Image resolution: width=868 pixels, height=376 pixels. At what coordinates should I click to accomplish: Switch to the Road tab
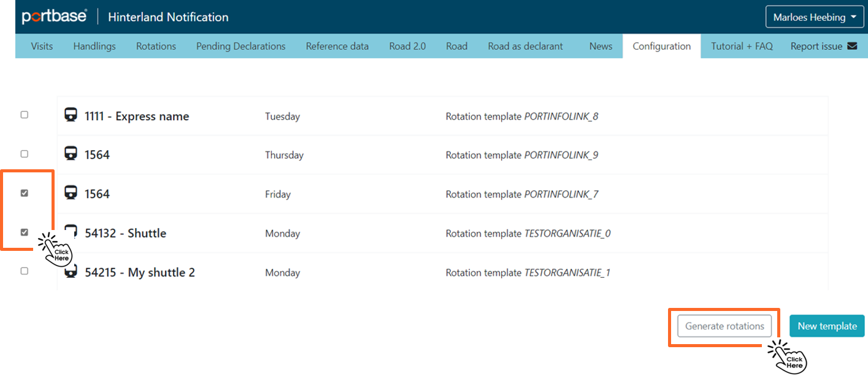457,46
